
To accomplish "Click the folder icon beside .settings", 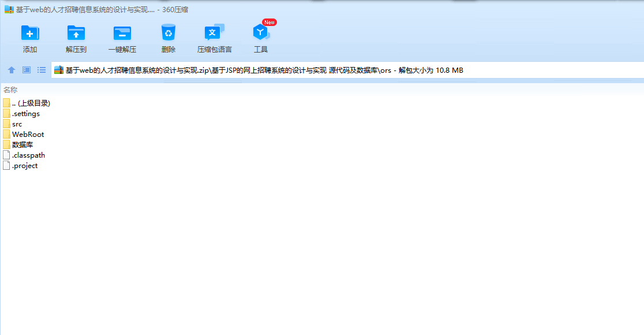I will point(6,113).
